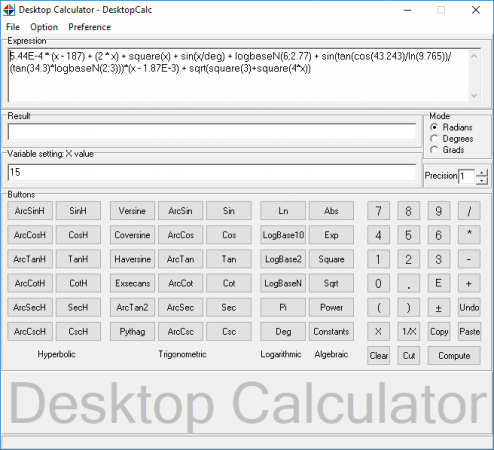Click the SinH button
Viewport: 494px width, 450px height.
(78, 211)
